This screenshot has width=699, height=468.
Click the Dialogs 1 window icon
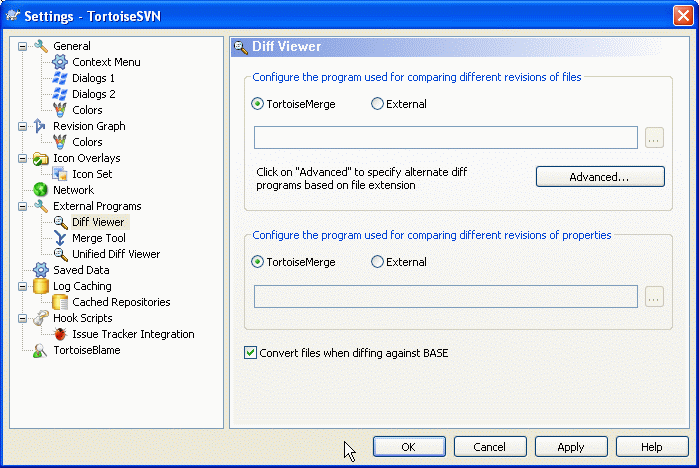(x=60, y=78)
